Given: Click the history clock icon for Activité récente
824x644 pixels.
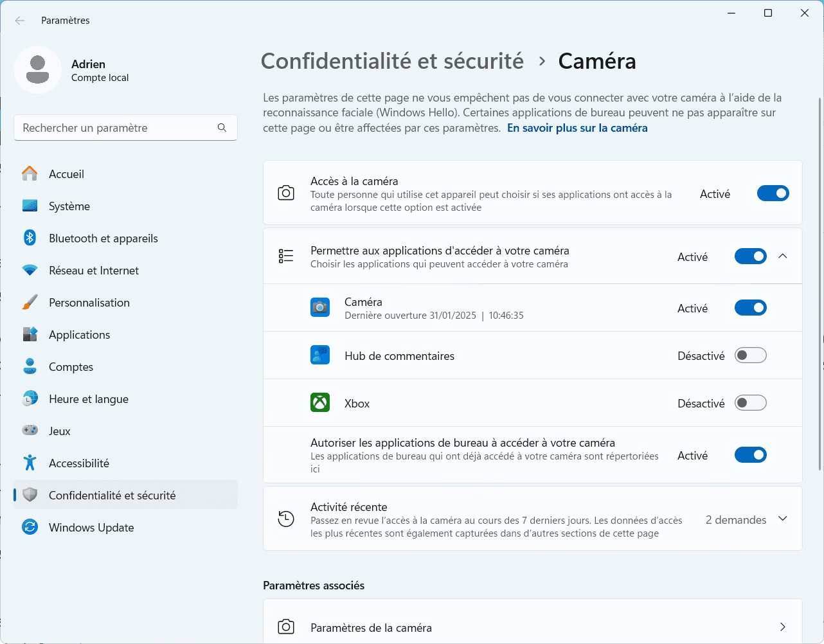Looking at the screenshot, I should tap(286, 519).
